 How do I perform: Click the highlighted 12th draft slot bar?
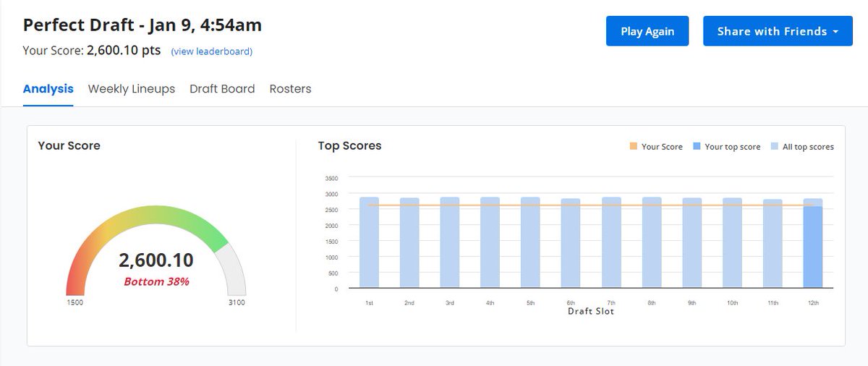pyautogui.click(x=813, y=247)
